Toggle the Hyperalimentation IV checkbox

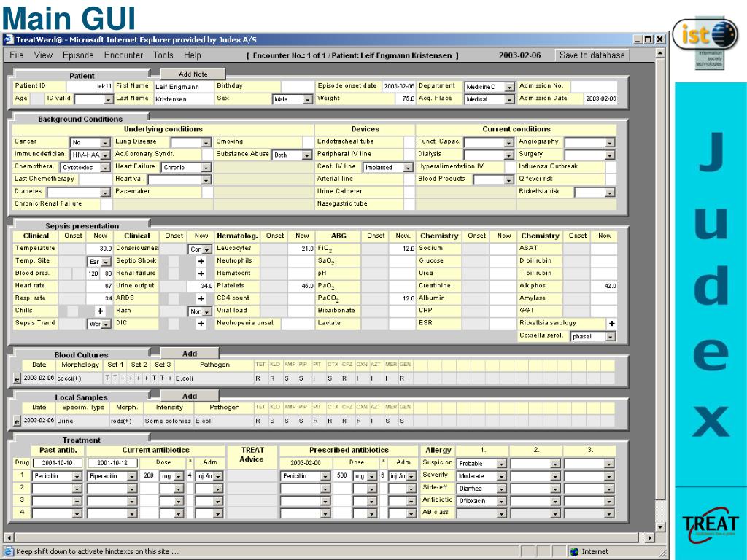pyautogui.click(x=510, y=167)
